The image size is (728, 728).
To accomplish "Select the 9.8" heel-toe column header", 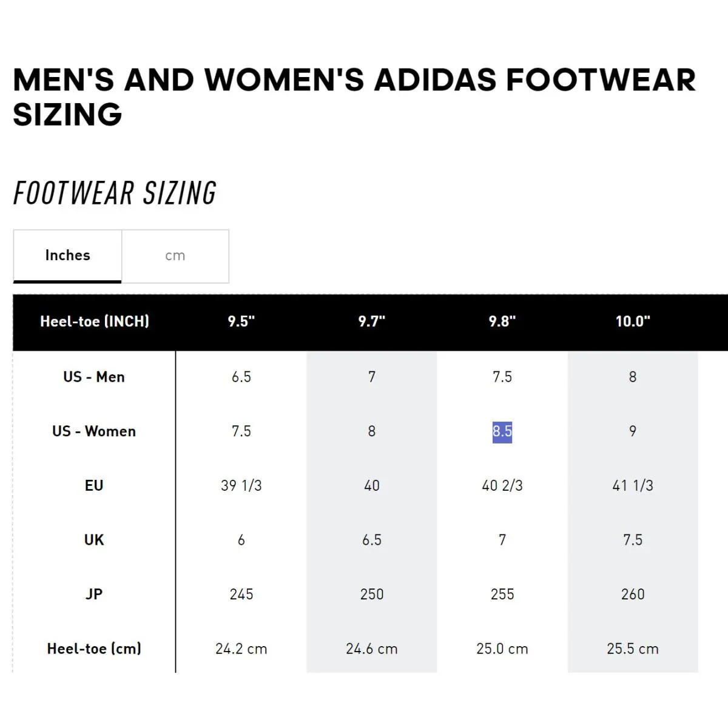I will tap(502, 322).
